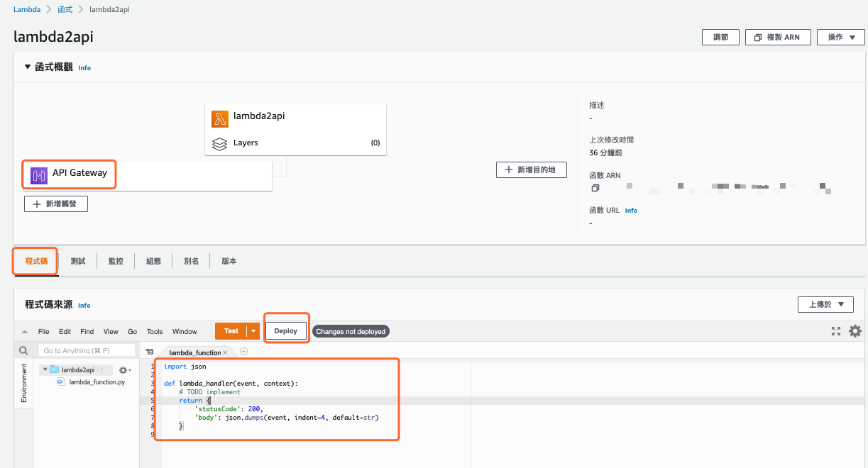Switch to the 別名 tab
Image resolution: width=868 pixels, height=468 pixels.
click(x=191, y=261)
